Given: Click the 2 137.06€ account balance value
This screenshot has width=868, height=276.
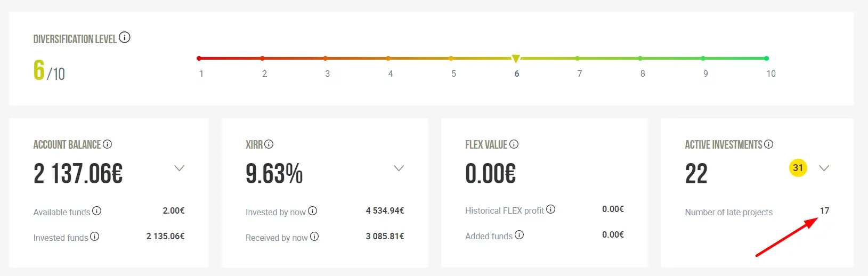Looking at the screenshot, I should click(78, 174).
